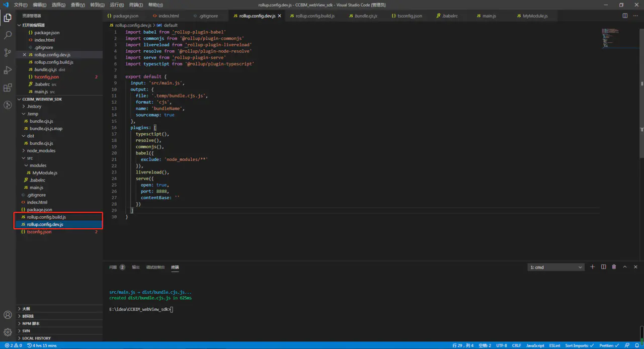Open the '1: cmd' terminal dropdown
Image resolution: width=644 pixels, height=349 pixels.
556,267
